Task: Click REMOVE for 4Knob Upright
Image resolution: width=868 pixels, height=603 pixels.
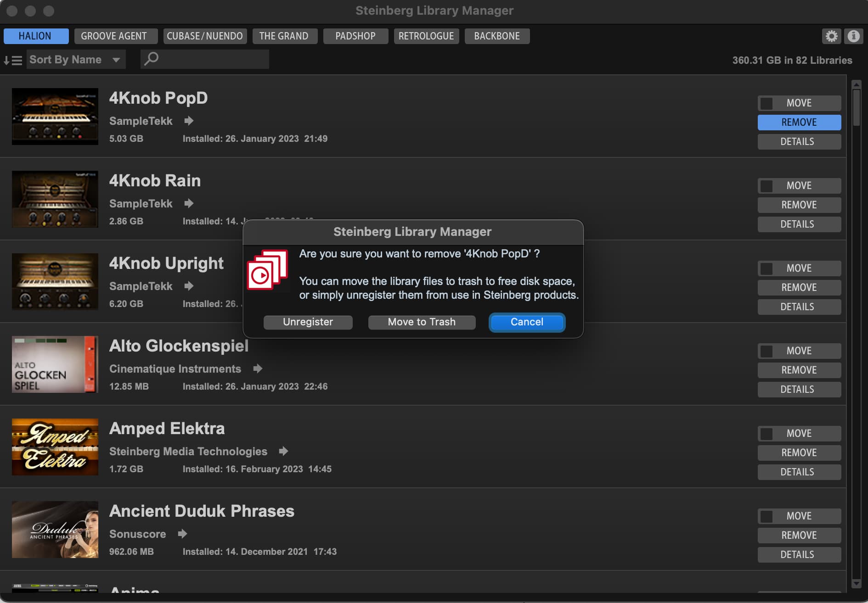Action: pyautogui.click(x=799, y=288)
